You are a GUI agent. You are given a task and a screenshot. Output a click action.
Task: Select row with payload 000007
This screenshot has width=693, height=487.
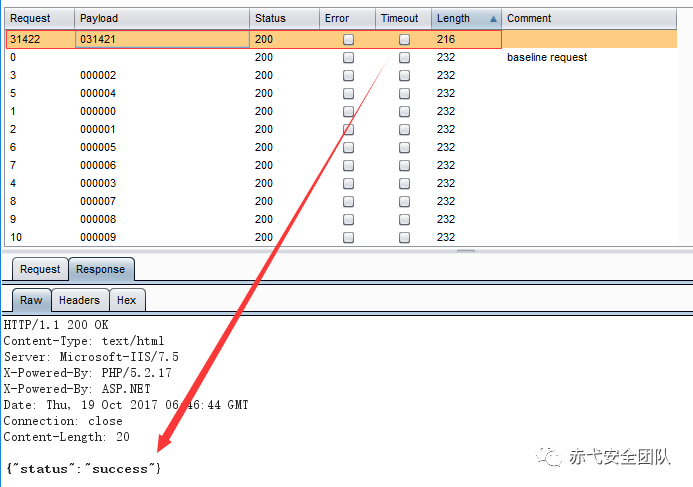340,202
